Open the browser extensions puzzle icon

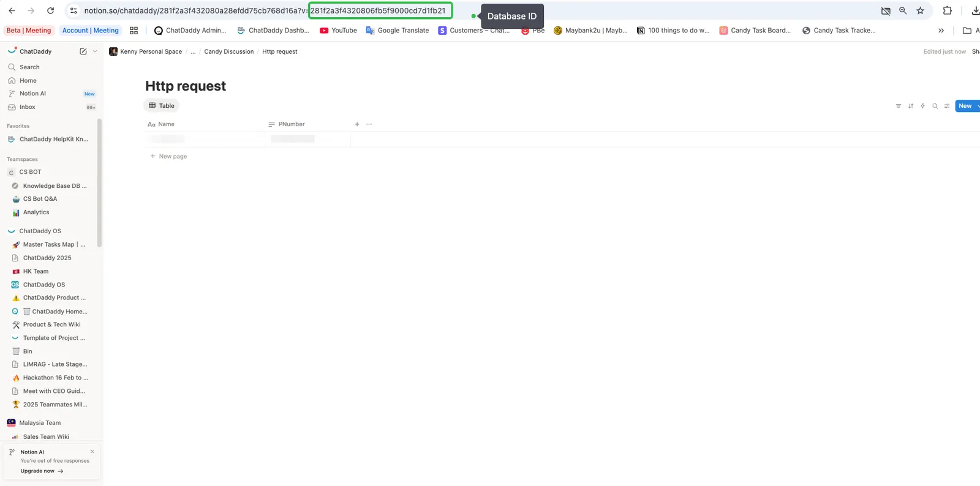pos(947,10)
